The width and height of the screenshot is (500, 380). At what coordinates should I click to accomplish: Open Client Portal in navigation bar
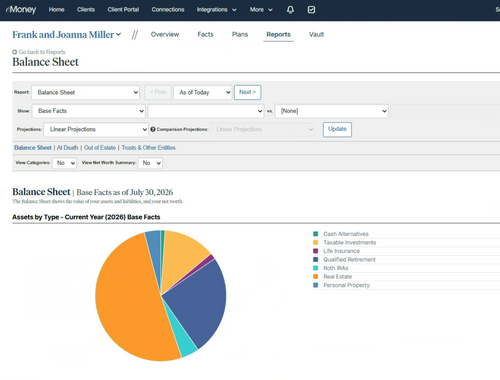pyautogui.click(x=123, y=10)
